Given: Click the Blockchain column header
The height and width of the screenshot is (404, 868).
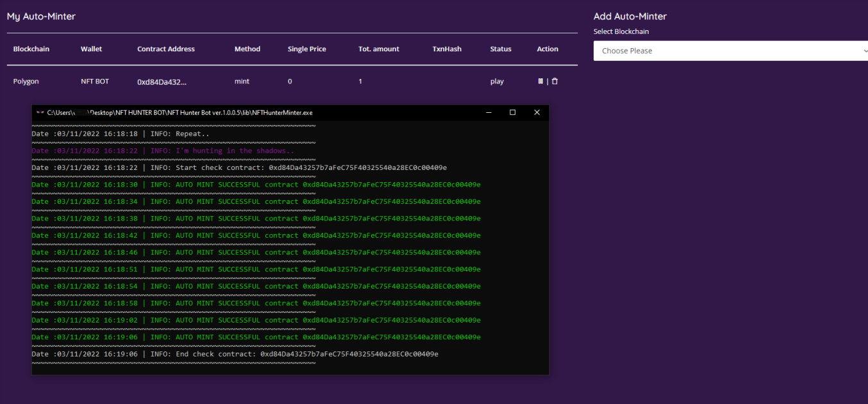Looking at the screenshot, I should pos(31,49).
